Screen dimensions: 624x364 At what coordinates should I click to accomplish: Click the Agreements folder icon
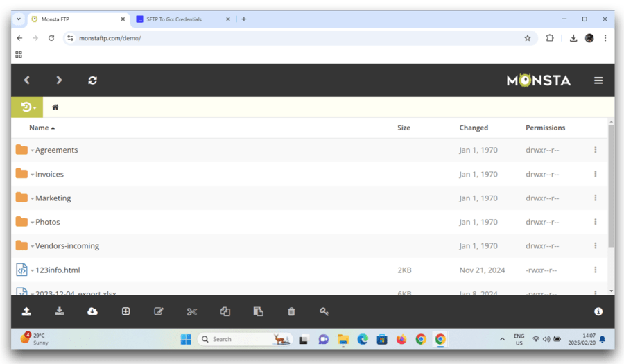click(21, 150)
